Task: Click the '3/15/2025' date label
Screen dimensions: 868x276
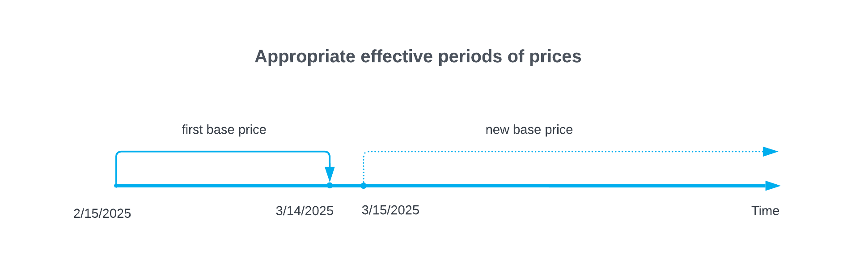Action: [390, 210]
